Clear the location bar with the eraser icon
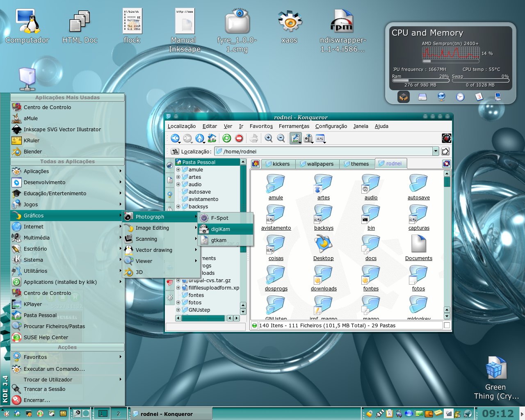The image size is (525, 420). point(175,152)
